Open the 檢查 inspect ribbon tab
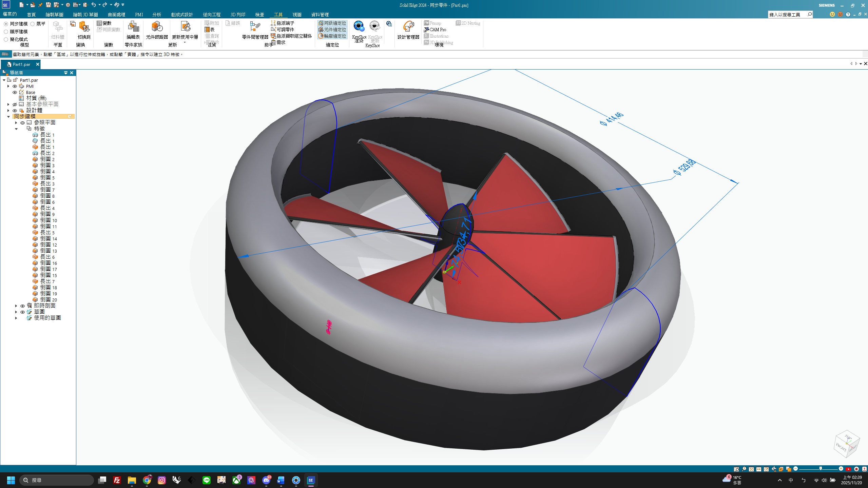Screen dimensions: 868x488 coord(259,15)
